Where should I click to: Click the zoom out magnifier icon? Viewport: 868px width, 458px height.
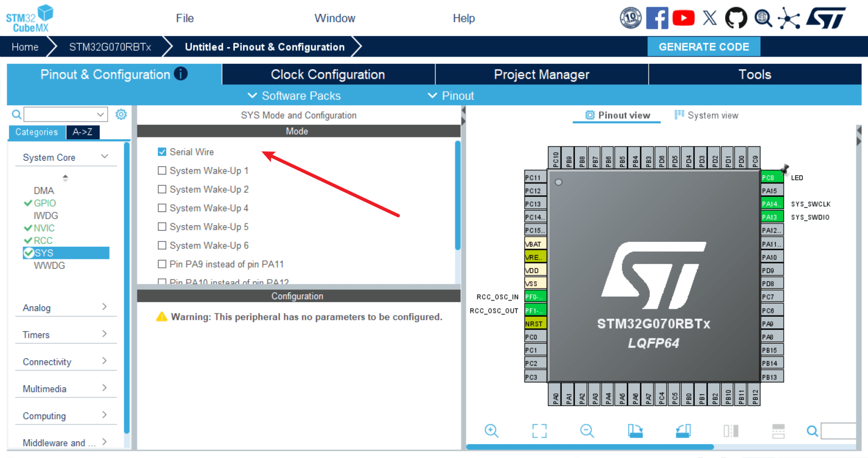coord(587,431)
